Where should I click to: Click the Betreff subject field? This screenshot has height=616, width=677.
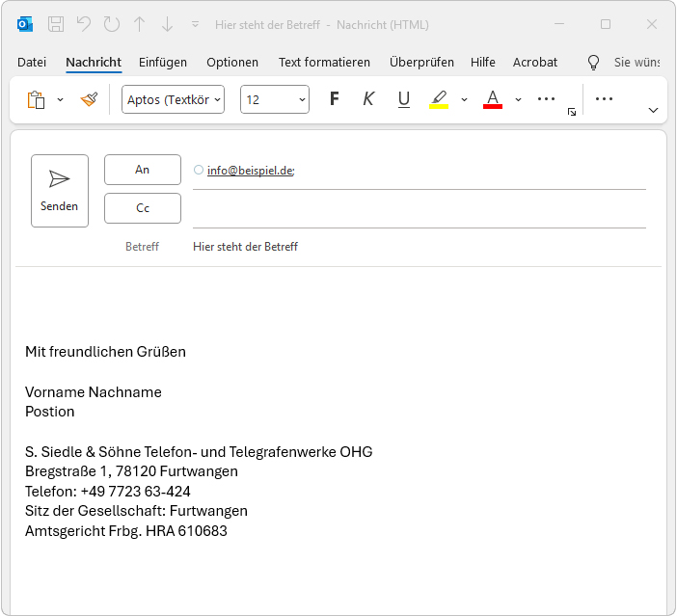(x=415, y=247)
